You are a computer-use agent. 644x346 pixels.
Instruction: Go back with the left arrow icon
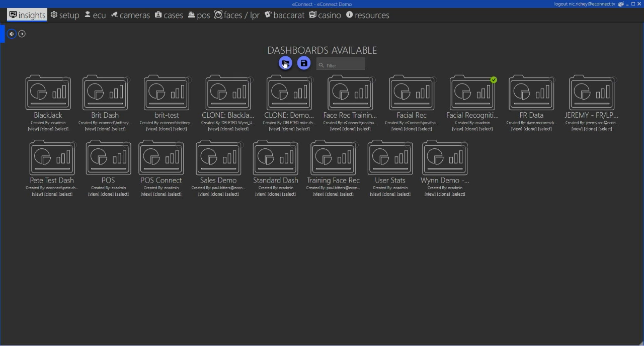pyautogui.click(x=12, y=34)
